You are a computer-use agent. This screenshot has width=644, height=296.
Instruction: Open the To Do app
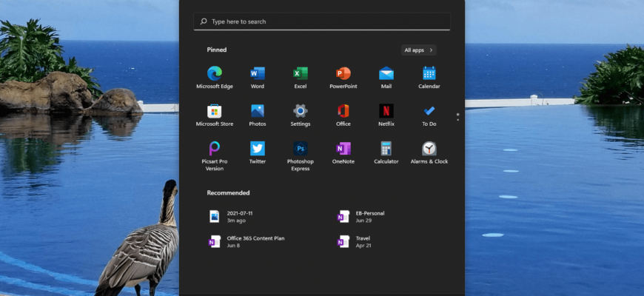point(429,115)
